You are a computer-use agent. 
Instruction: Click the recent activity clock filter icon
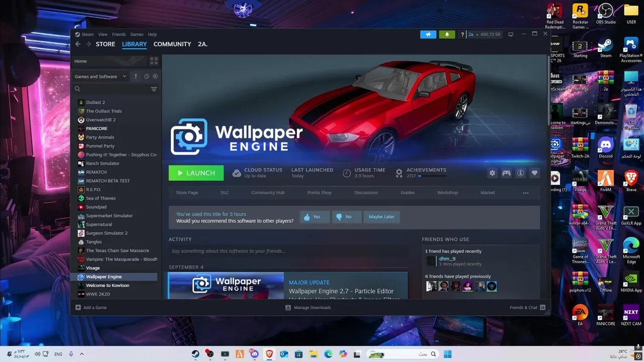[146, 76]
